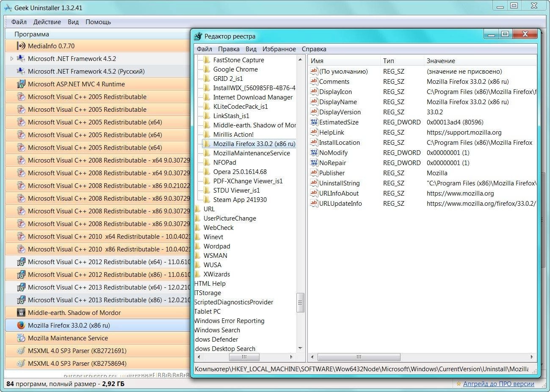Click the Microsoft .NET Framework 4.5.2 (Русский) icon

21,71
